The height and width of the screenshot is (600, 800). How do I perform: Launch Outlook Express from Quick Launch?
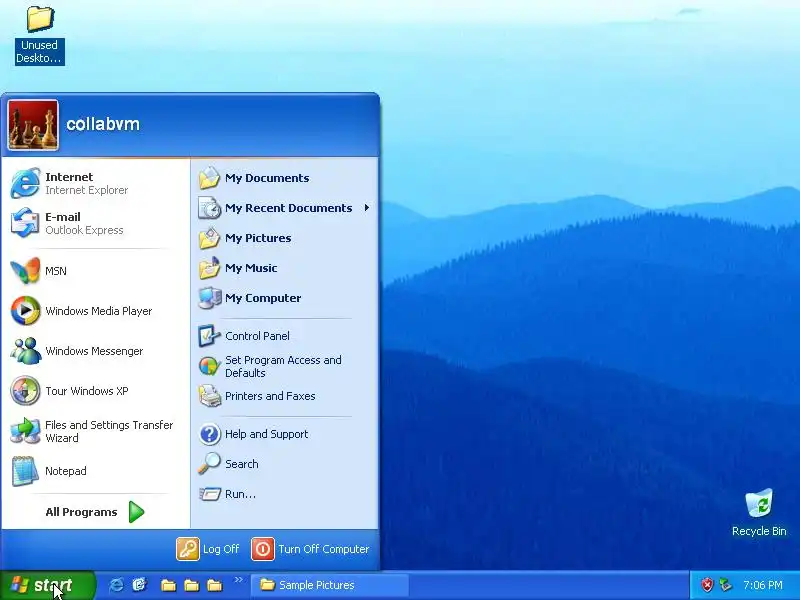[x=139, y=585]
